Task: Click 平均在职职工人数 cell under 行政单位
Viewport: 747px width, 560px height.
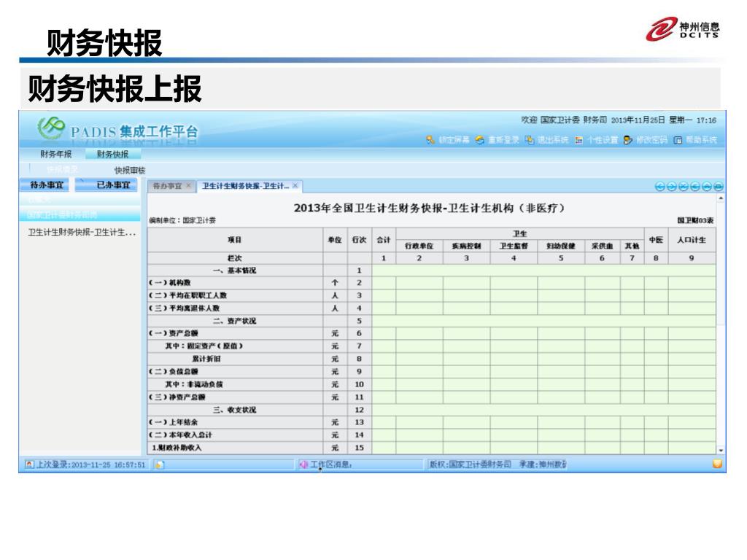Action: point(419,296)
